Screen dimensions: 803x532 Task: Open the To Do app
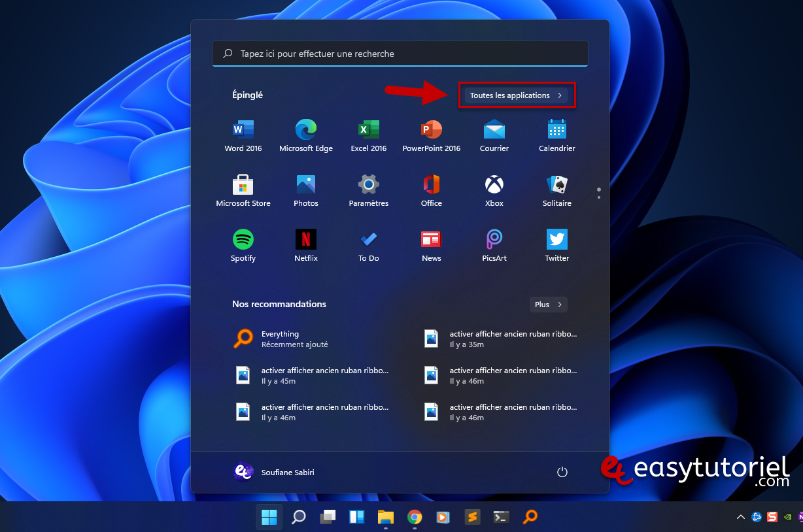(x=369, y=246)
